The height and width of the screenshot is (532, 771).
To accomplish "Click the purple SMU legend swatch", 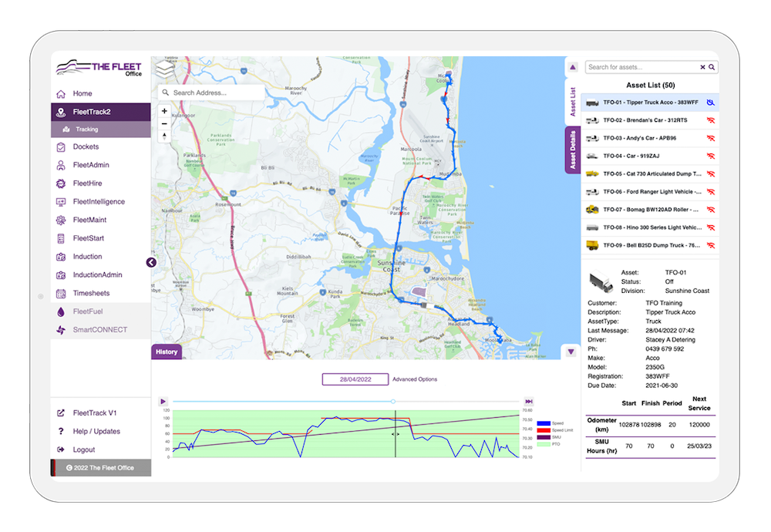I will pos(544,437).
